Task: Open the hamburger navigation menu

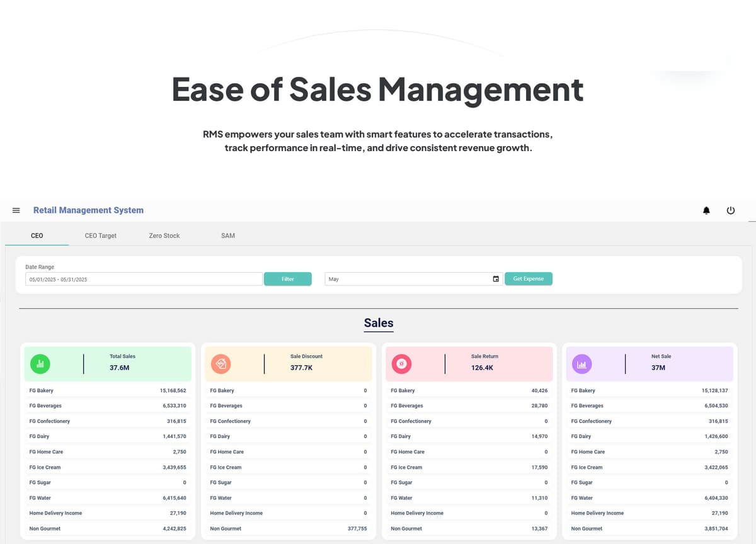Action: click(16, 210)
